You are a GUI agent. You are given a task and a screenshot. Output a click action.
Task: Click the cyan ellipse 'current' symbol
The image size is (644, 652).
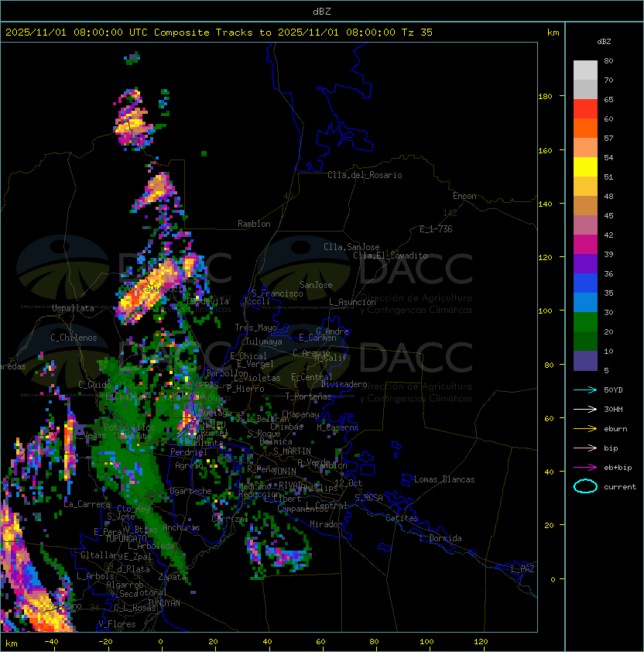pos(585,486)
